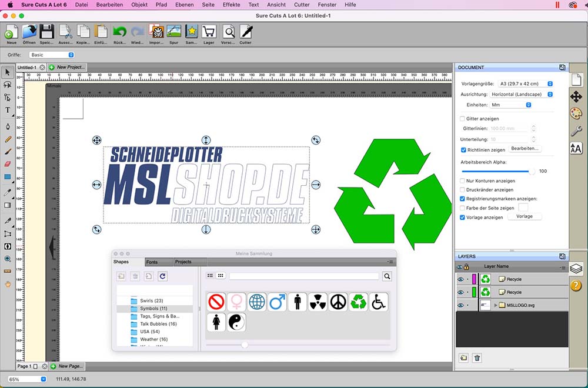This screenshot has height=388, width=588.
Task: Toggle visibility of MSLLOGO.svg layer
Action: click(460, 305)
